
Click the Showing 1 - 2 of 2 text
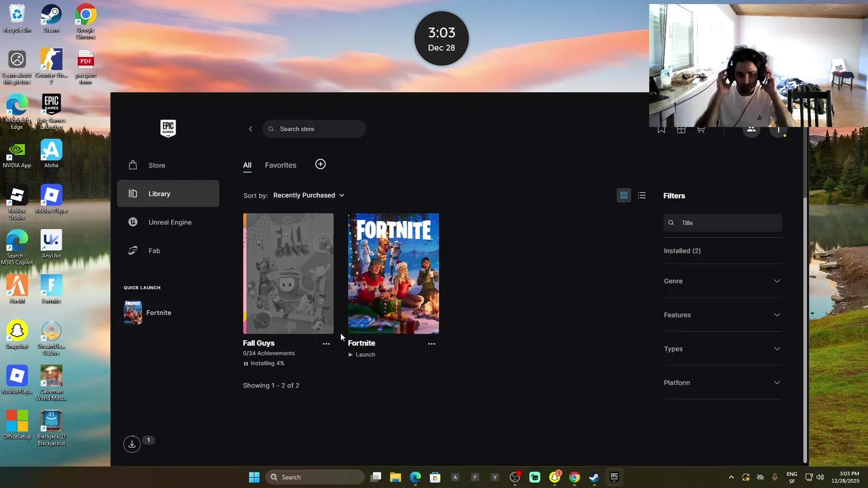tap(271, 386)
